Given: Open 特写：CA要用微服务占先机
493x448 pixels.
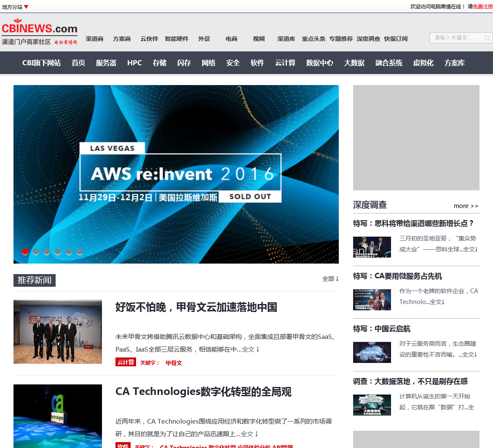Looking at the screenshot, I should pyautogui.click(x=397, y=276).
